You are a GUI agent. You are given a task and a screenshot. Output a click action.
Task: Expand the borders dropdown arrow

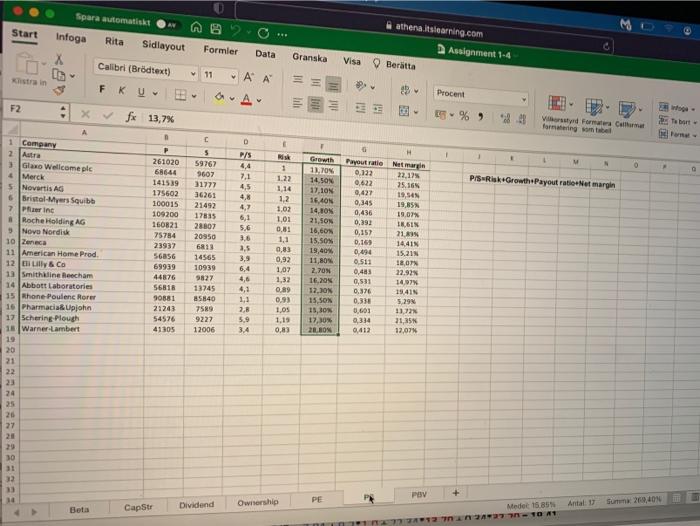pyautogui.click(x=194, y=96)
